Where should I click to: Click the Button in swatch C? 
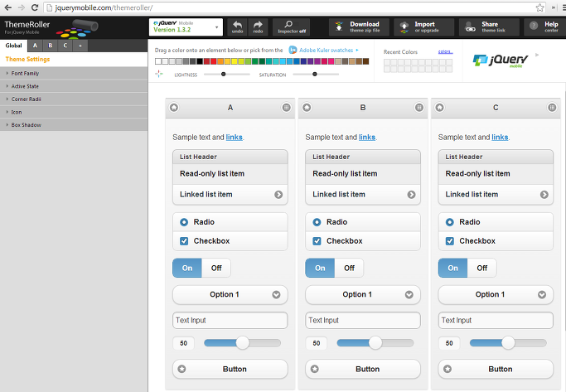496,369
